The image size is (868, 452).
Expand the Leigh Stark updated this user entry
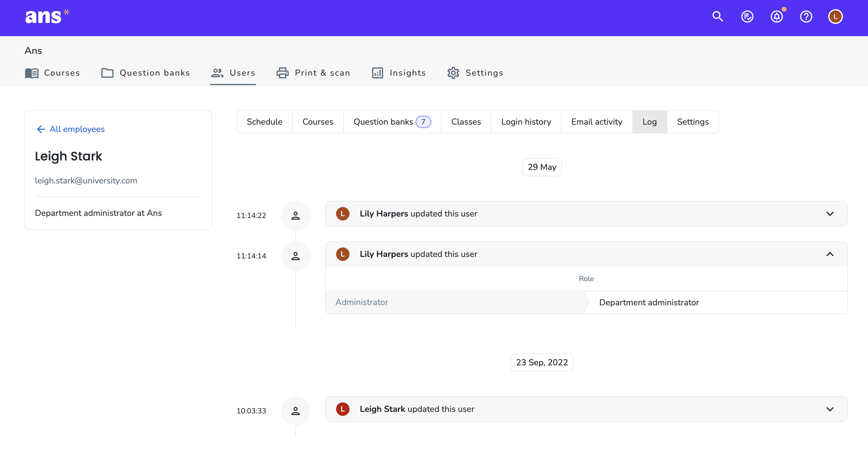click(x=830, y=409)
